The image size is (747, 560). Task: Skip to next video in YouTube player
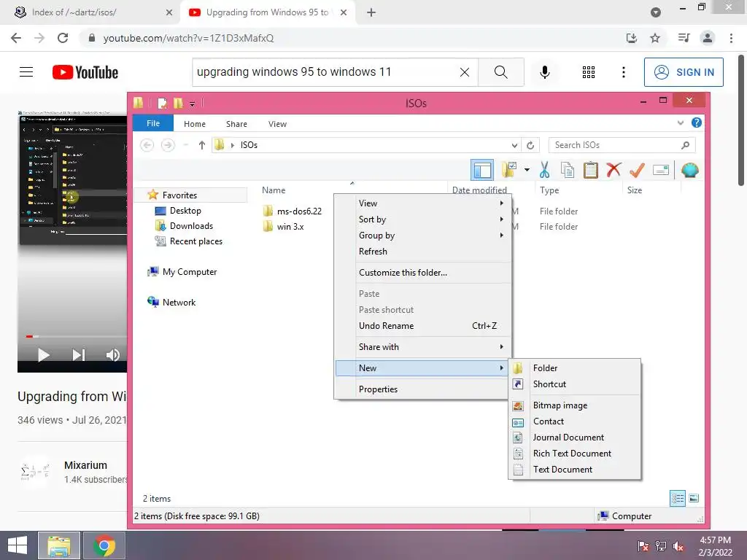(x=79, y=355)
